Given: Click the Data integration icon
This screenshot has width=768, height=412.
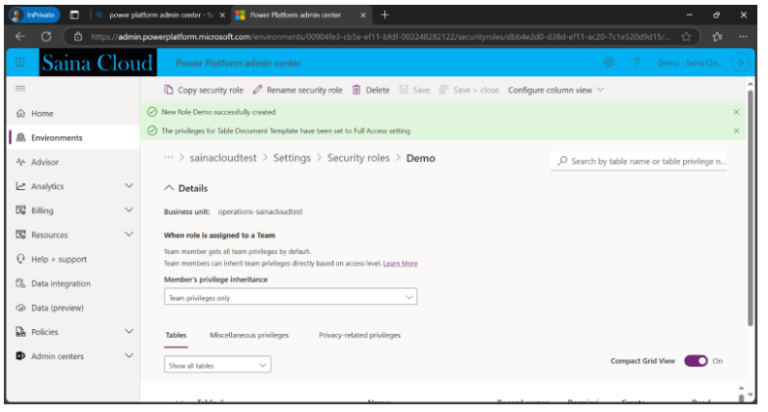Looking at the screenshot, I should point(21,283).
